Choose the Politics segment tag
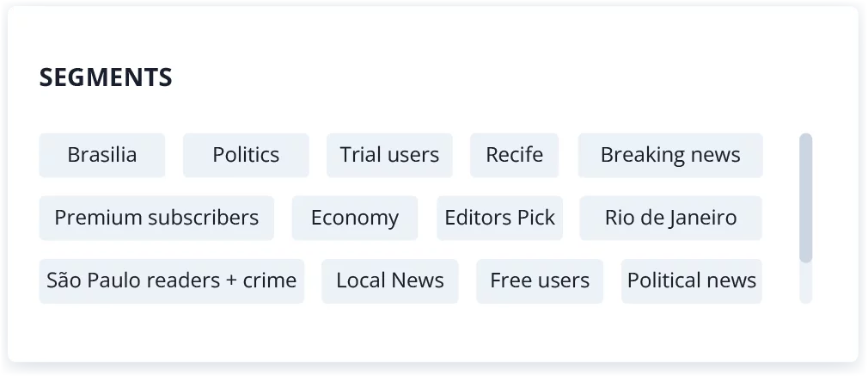 pos(246,155)
